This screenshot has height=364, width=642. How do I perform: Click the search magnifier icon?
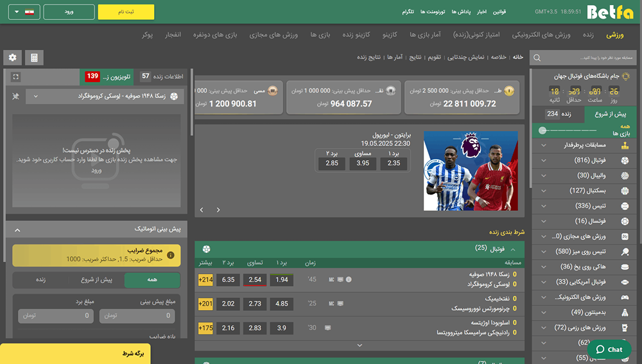pos(537,58)
